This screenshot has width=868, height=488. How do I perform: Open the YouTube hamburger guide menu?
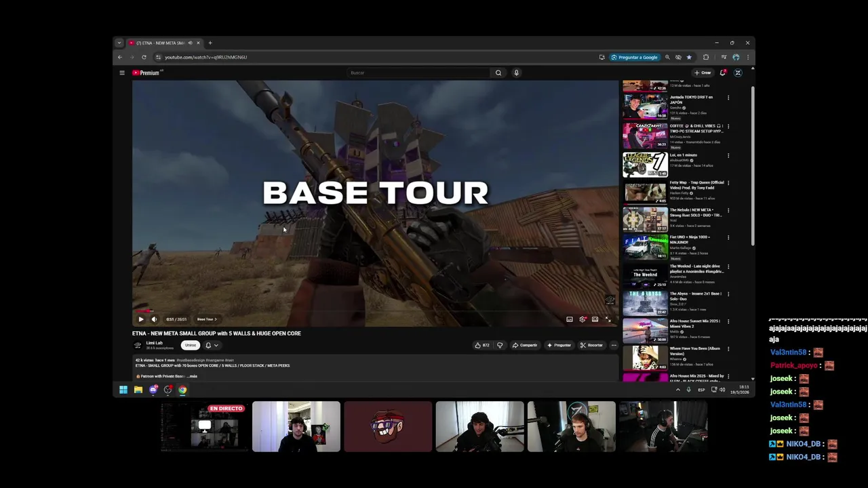[122, 73]
